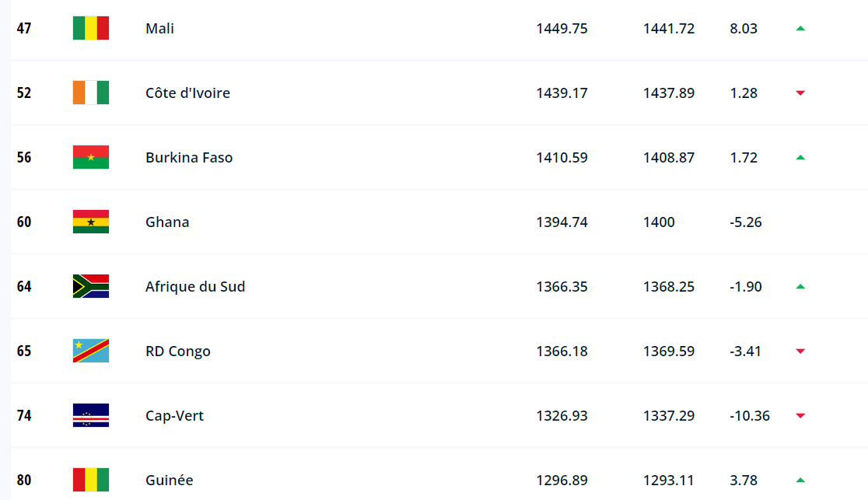Click the Guinée flag icon
Image resolution: width=868 pixels, height=500 pixels.
point(90,481)
